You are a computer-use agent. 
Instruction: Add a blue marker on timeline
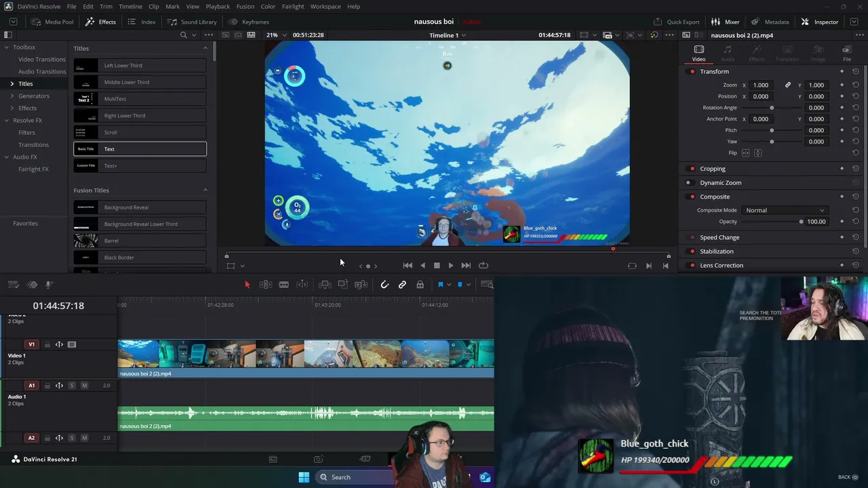point(460,285)
